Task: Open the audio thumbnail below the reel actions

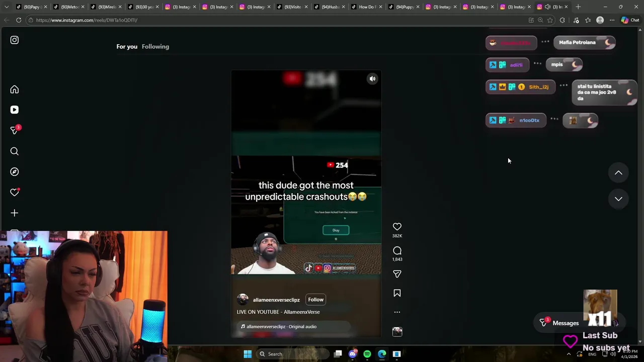Action: [397, 332]
